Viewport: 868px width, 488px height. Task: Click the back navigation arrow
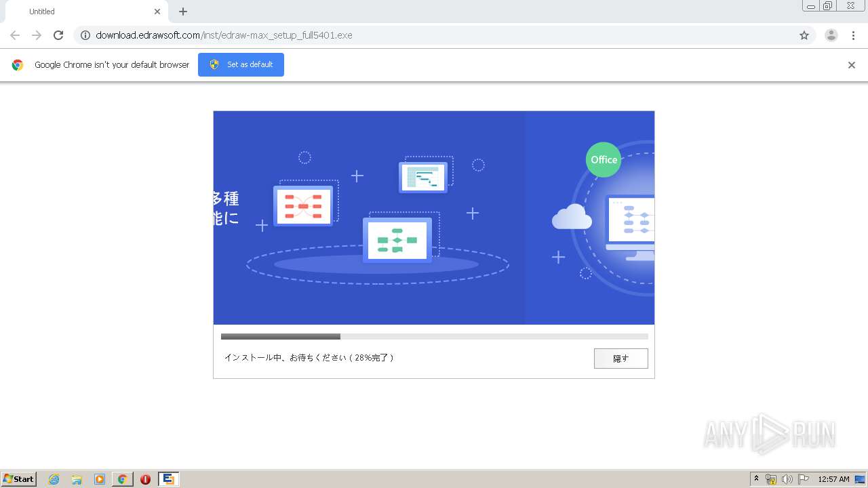coord(15,35)
